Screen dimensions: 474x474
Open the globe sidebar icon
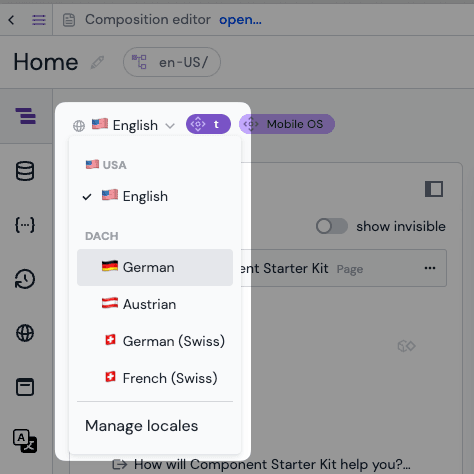(25, 333)
